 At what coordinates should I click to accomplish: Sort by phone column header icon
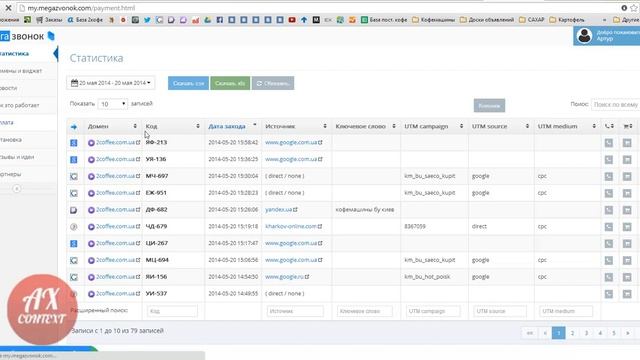click(609, 127)
